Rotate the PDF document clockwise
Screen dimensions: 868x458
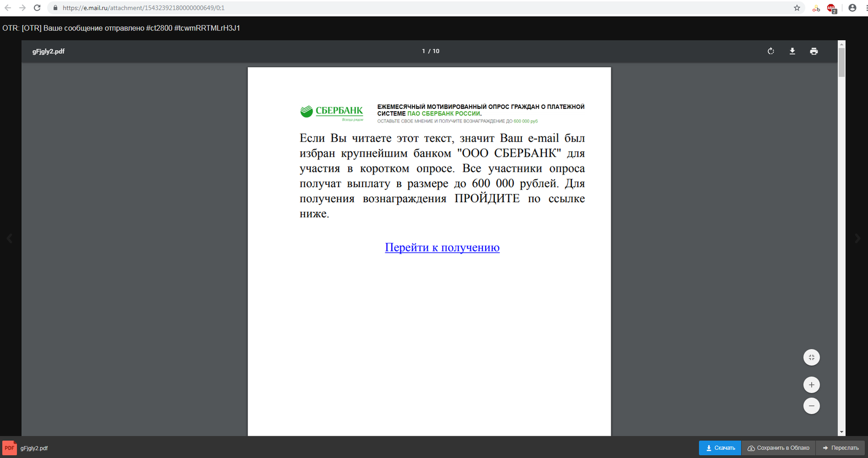point(771,51)
